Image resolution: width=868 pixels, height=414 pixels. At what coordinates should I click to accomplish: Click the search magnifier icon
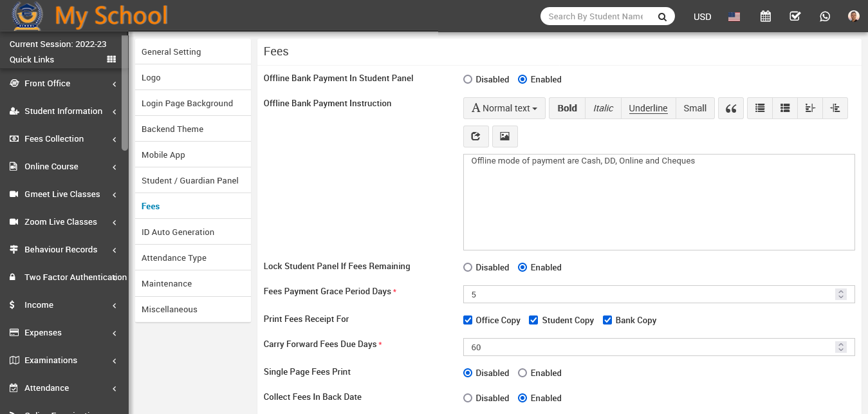[662, 17]
